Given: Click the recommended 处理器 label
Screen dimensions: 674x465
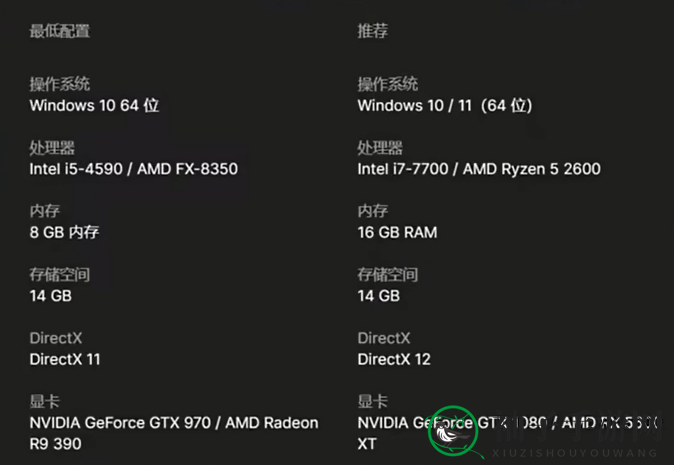Looking at the screenshot, I should tap(380, 147).
